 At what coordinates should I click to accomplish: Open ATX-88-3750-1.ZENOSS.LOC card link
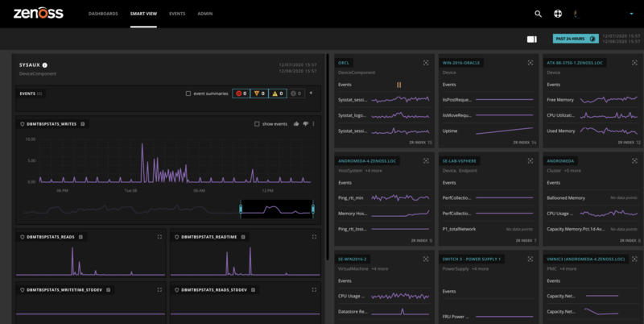pos(575,63)
